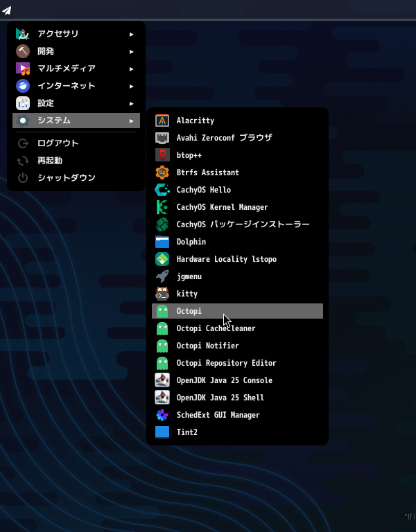
Task: Click the OpenJDK Java 25 Console icon
Action: pos(162,380)
